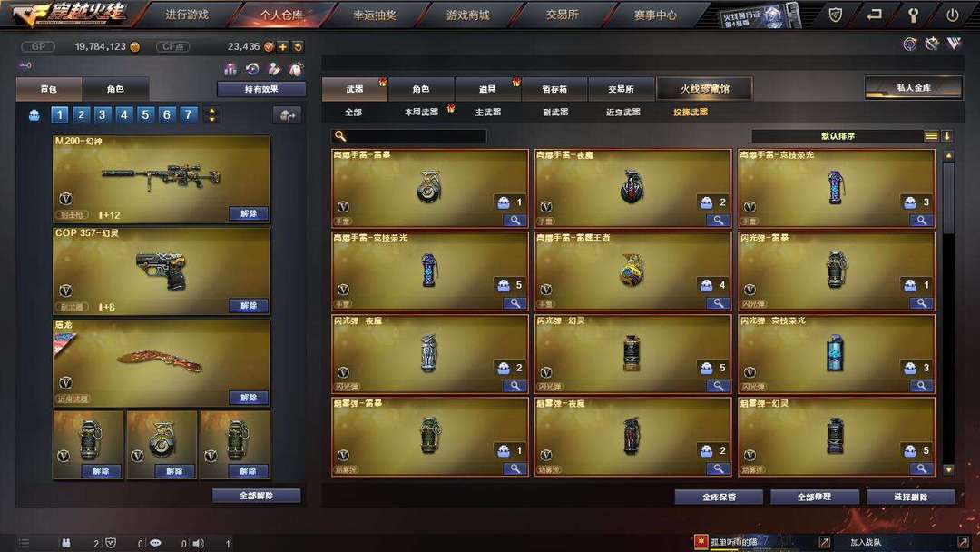Click 解除 on the M200-幻神 weapon

click(249, 213)
